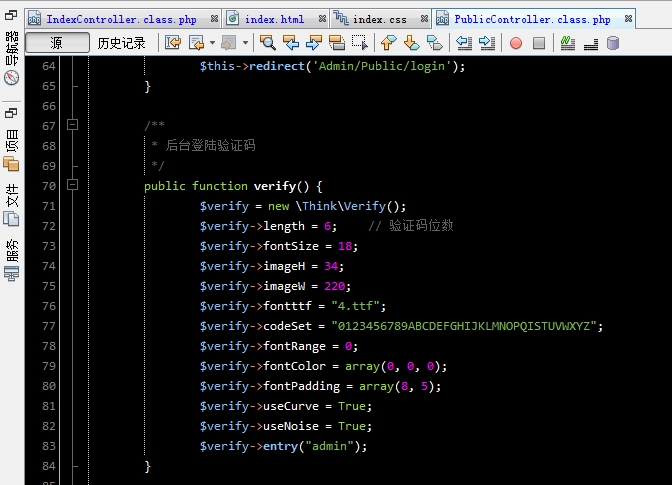Collapse the verify function at line 70

click(72, 185)
